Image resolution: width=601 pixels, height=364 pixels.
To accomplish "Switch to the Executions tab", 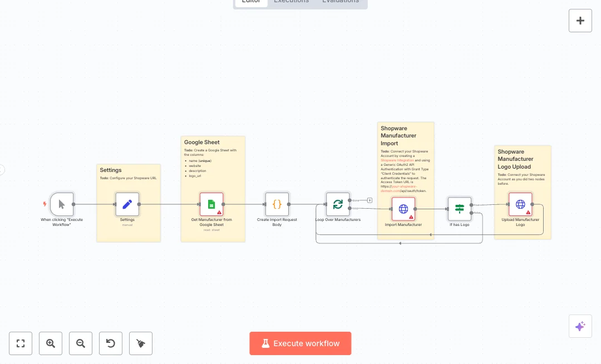I will coord(291,2).
